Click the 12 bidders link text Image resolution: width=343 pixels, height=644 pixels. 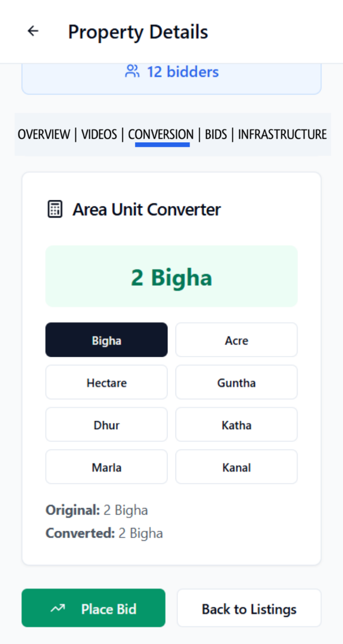tap(183, 71)
